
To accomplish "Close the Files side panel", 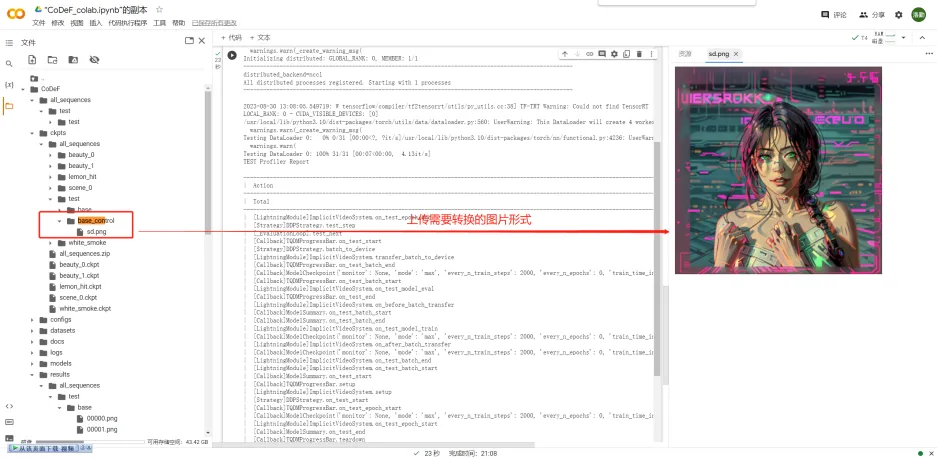I will (x=202, y=41).
